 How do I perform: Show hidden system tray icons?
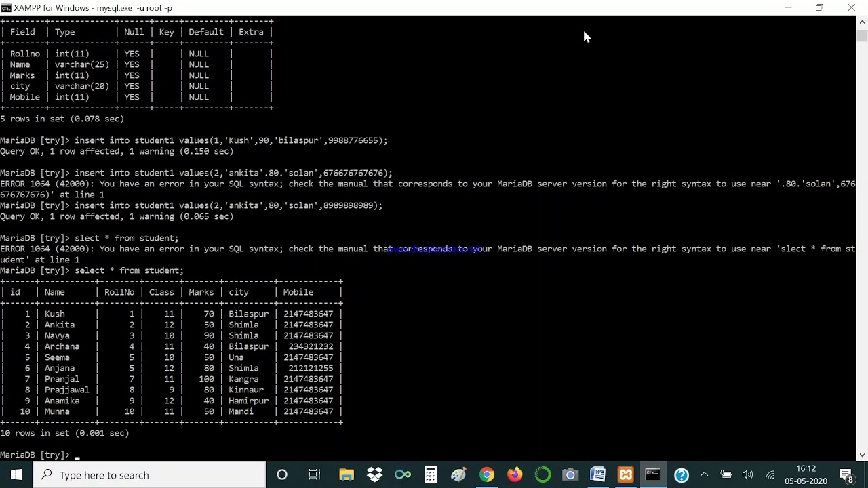pyautogui.click(x=704, y=474)
